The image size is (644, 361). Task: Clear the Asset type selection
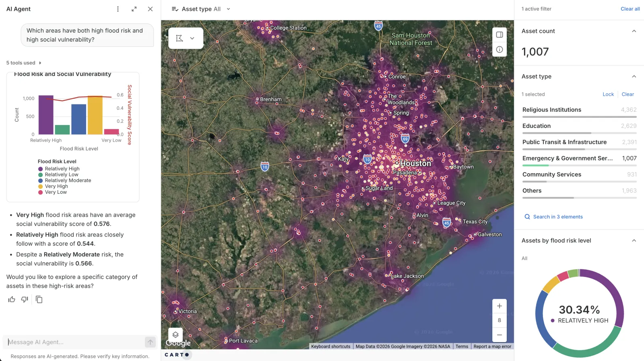[627, 94]
